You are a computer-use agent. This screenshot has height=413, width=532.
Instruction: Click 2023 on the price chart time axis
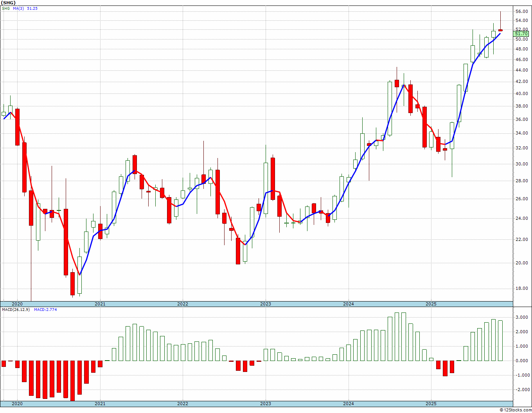pyautogui.click(x=266, y=304)
